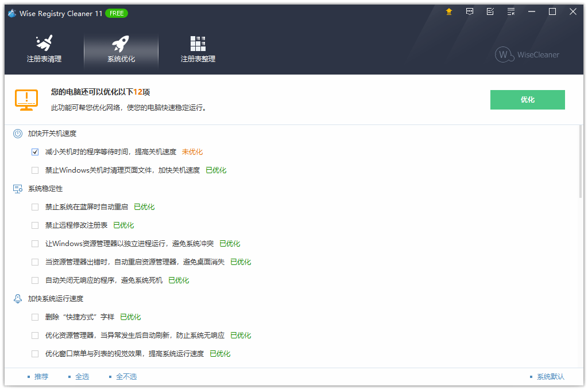Click the grid icon on 注册表整理
The height and width of the screenshot is (390, 588).
point(198,44)
